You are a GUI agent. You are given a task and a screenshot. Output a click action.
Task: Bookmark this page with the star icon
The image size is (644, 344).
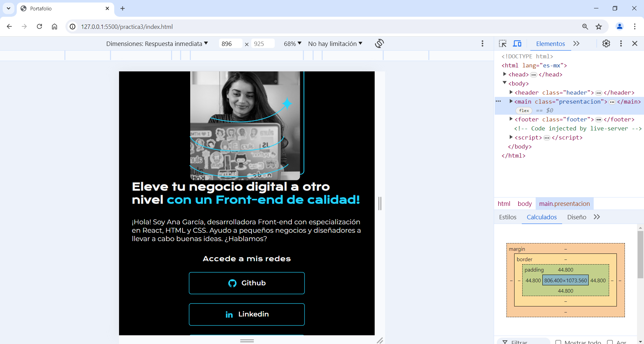coord(599,26)
